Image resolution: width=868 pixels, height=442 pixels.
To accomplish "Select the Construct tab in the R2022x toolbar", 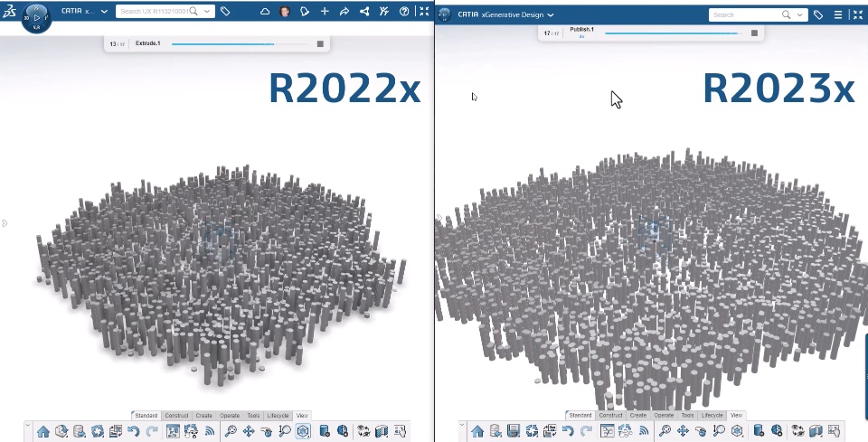I will tap(176, 416).
